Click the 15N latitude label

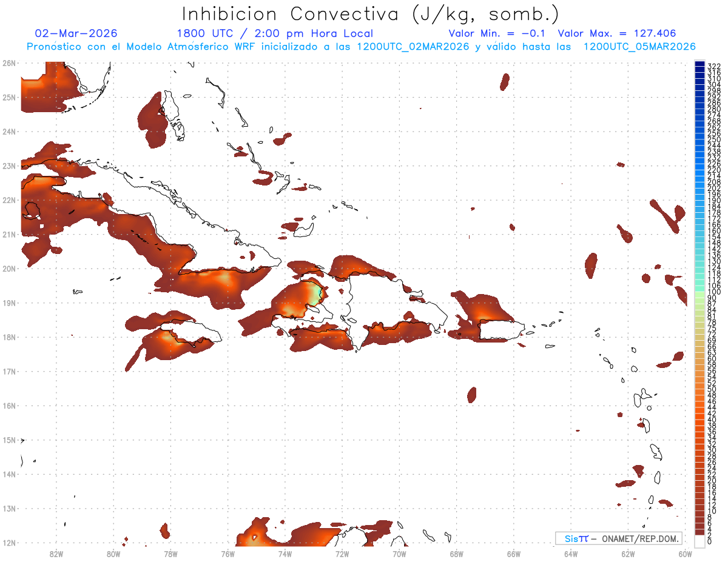(x=8, y=440)
